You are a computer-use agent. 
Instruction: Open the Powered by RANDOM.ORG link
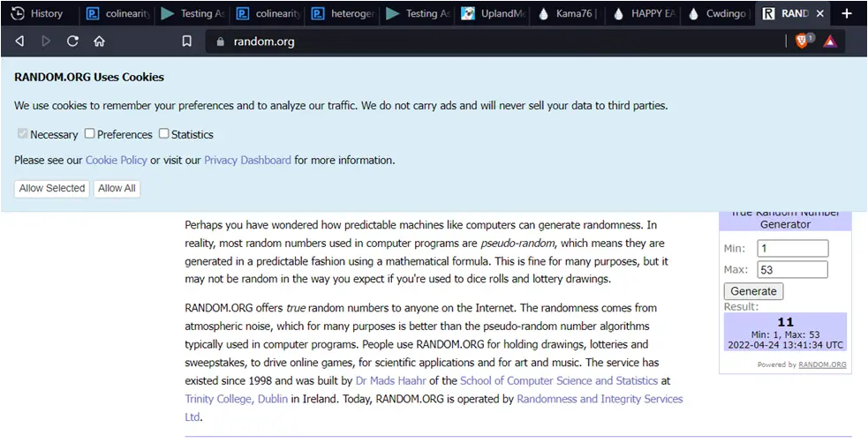coord(823,365)
